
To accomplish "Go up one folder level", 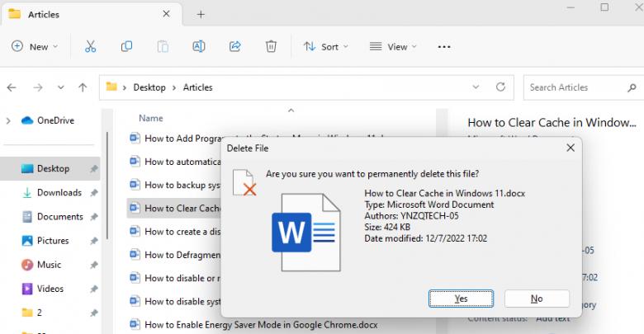I will 83,87.
